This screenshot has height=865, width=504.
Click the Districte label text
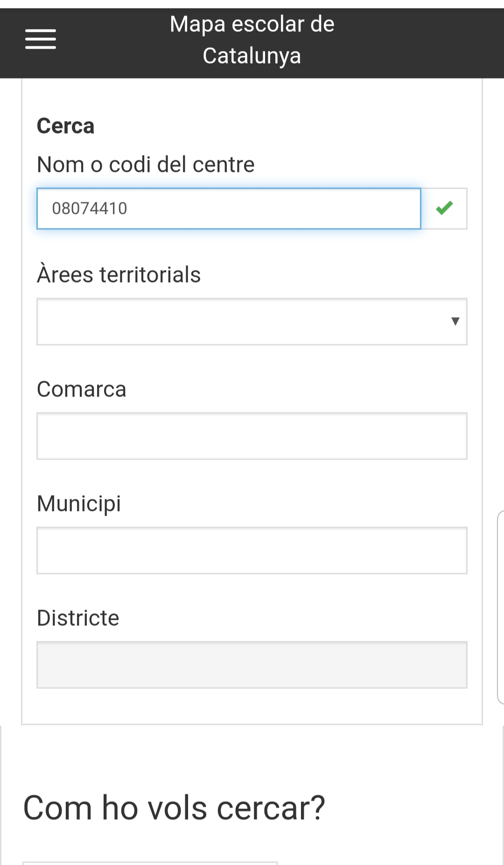click(x=78, y=618)
